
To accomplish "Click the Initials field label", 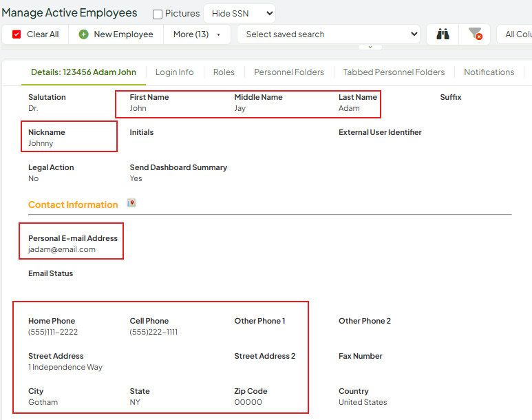I will 142,132.
